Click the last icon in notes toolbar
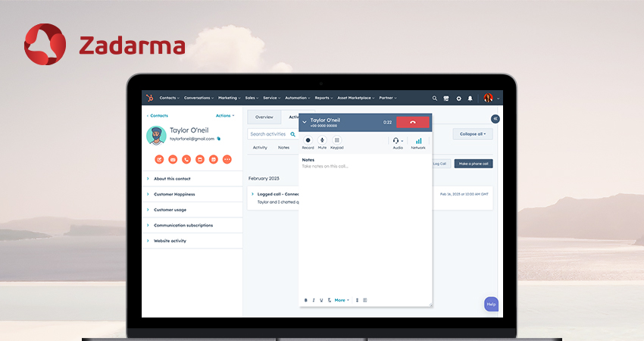 point(365,300)
